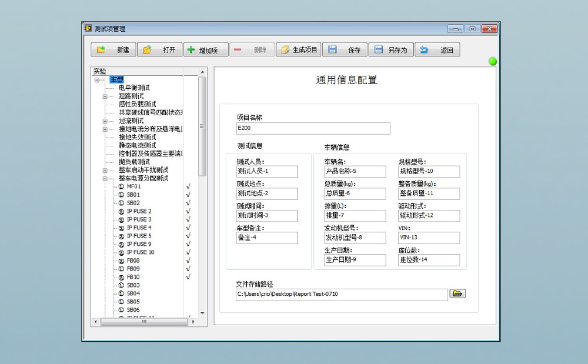Click the 另存为 (Save as) button
The image size is (588, 364).
(x=391, y=50)
